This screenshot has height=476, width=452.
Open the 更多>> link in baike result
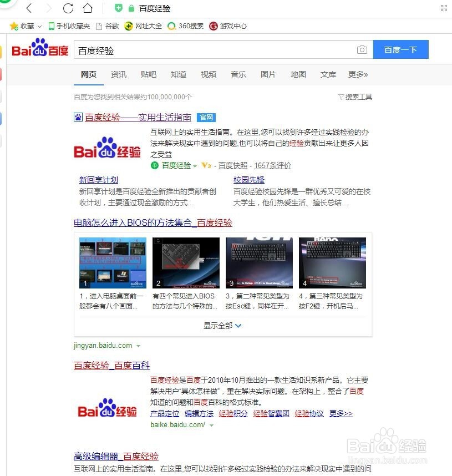(x=341, y=413)
